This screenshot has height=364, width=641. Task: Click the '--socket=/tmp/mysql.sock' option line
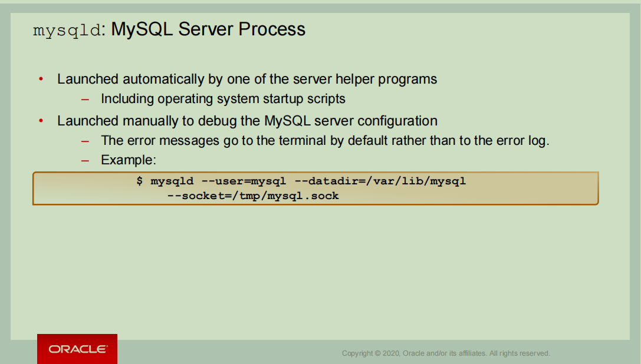point(253,196)
